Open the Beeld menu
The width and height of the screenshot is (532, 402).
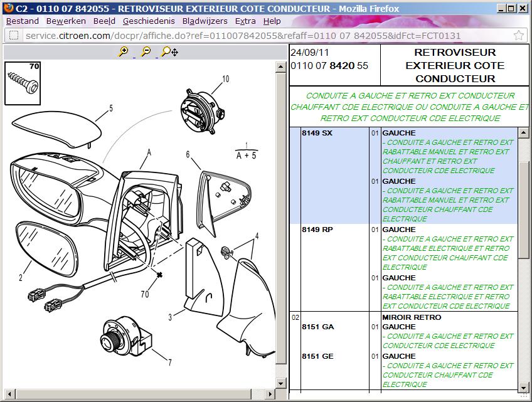pyautogui.click(x=104, y=21)
